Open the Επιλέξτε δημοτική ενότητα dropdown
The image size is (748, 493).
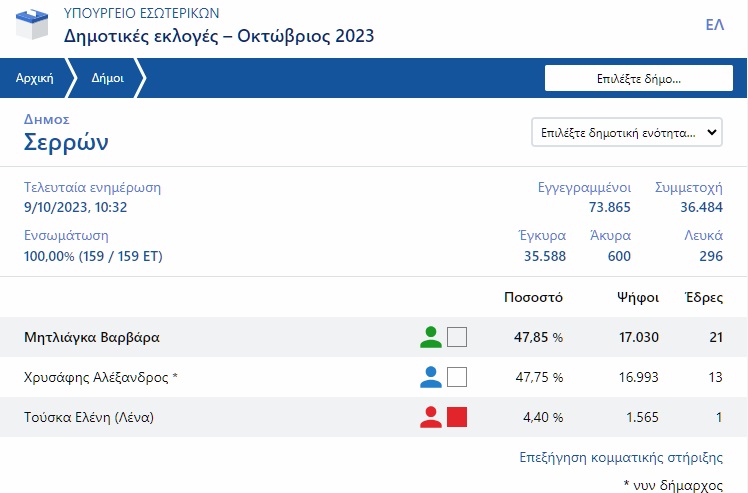(x=627, y=132)
